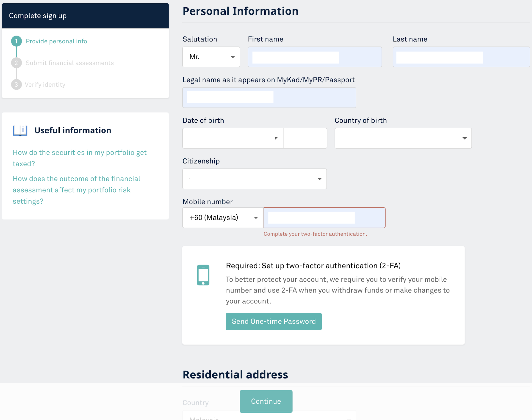Select Submit financial assessments step
This screenshot has height=420, width=532.
(x=70, y=63)
